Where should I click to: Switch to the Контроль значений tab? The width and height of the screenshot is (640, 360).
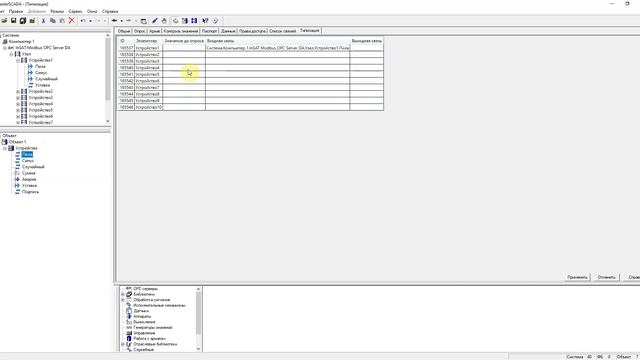pos(181,31)
